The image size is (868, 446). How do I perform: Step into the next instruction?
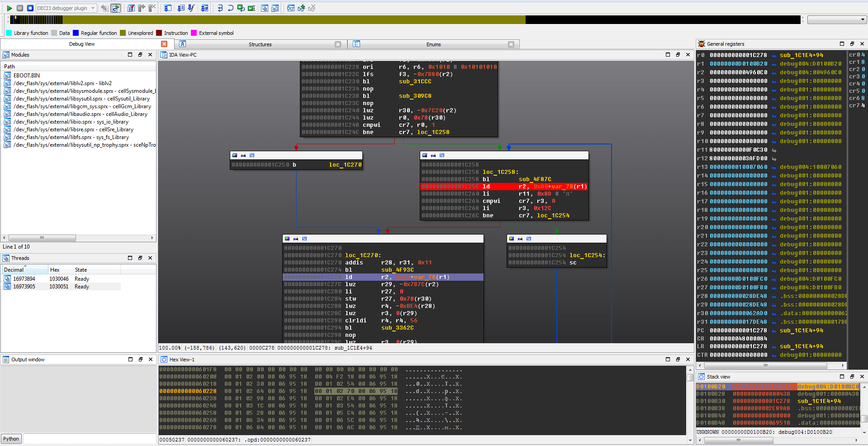[221, 8]
